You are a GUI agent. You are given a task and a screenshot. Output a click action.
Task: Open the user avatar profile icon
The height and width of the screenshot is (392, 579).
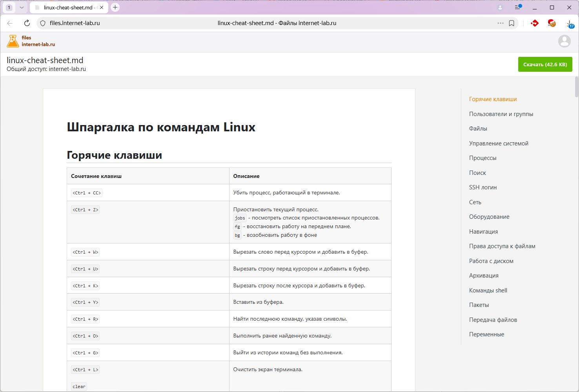pos(564,41)
